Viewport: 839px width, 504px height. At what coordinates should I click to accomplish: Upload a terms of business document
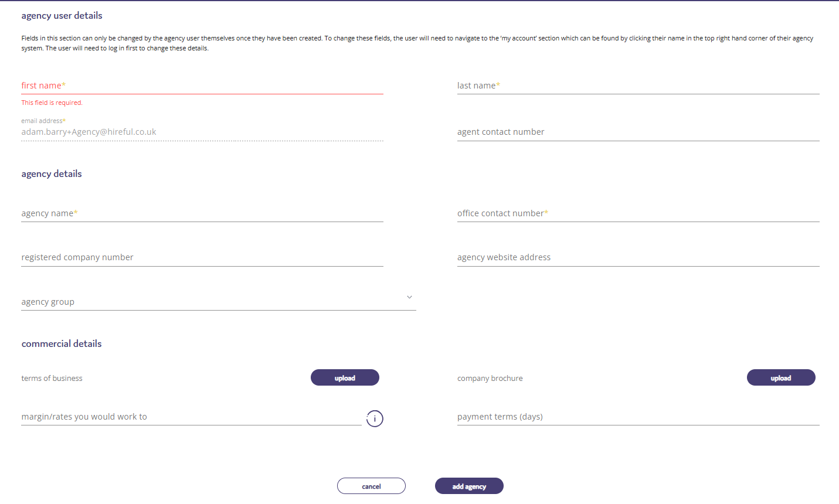[x=345, y=378]
